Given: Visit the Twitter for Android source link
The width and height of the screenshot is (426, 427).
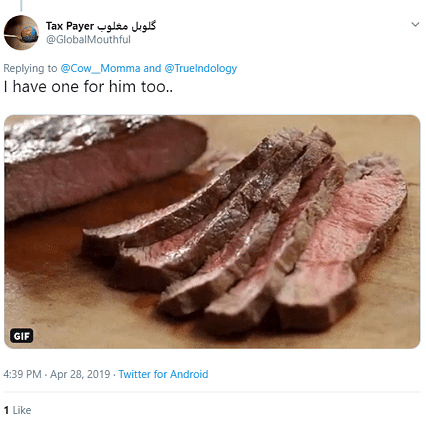Looking at the screenshot, I should 163,374.
